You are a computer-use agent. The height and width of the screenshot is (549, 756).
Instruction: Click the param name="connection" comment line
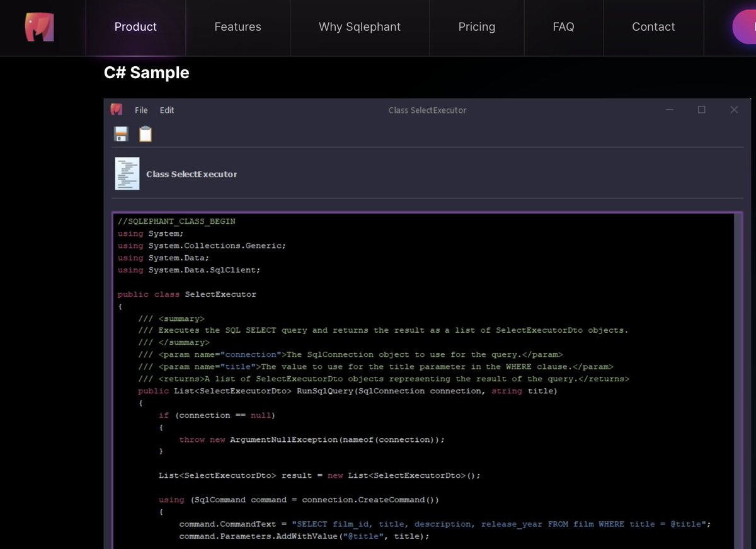click(x=350, y=355)
